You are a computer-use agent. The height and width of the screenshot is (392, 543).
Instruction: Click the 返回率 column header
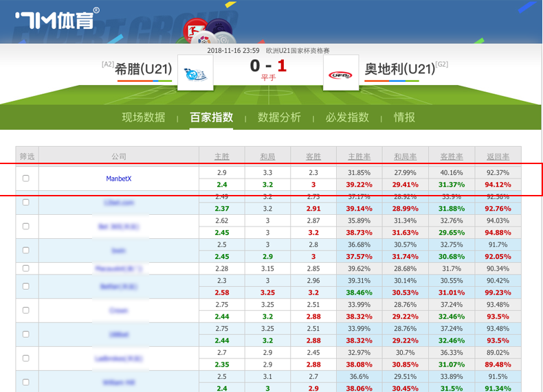(498, 156)
